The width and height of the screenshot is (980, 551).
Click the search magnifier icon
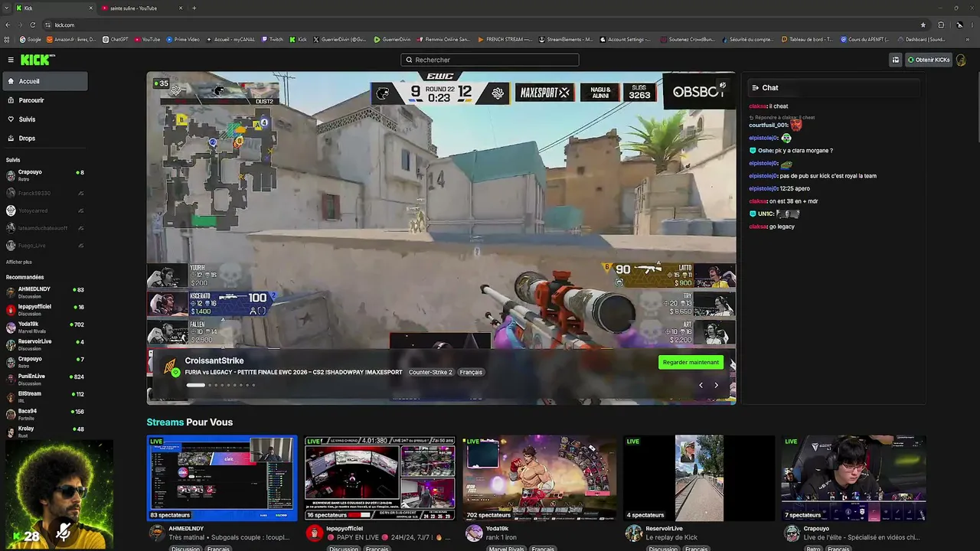coord(409,60)
